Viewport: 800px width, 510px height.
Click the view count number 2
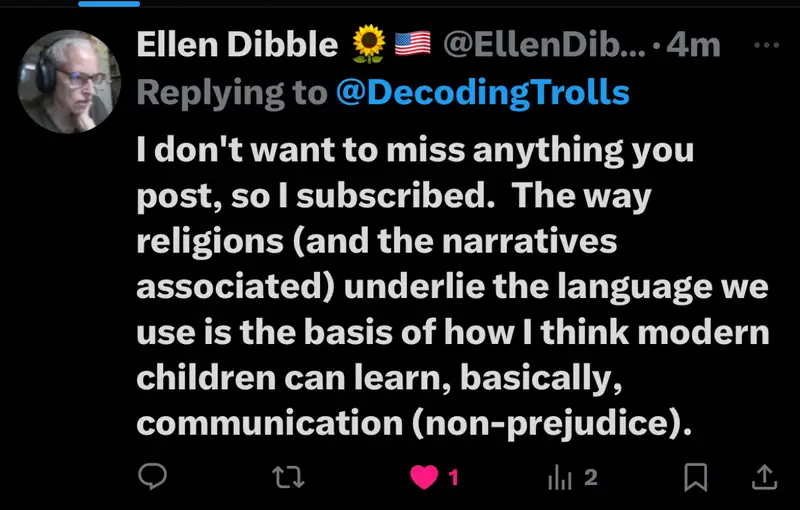[x=590, y=478]
